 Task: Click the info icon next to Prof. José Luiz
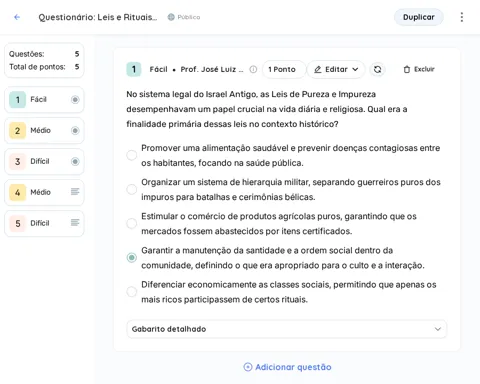pos(253,69)
